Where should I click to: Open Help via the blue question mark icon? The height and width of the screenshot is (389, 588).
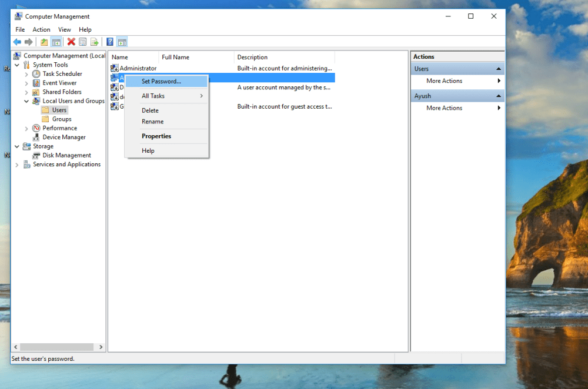click(x=110, y=42)
